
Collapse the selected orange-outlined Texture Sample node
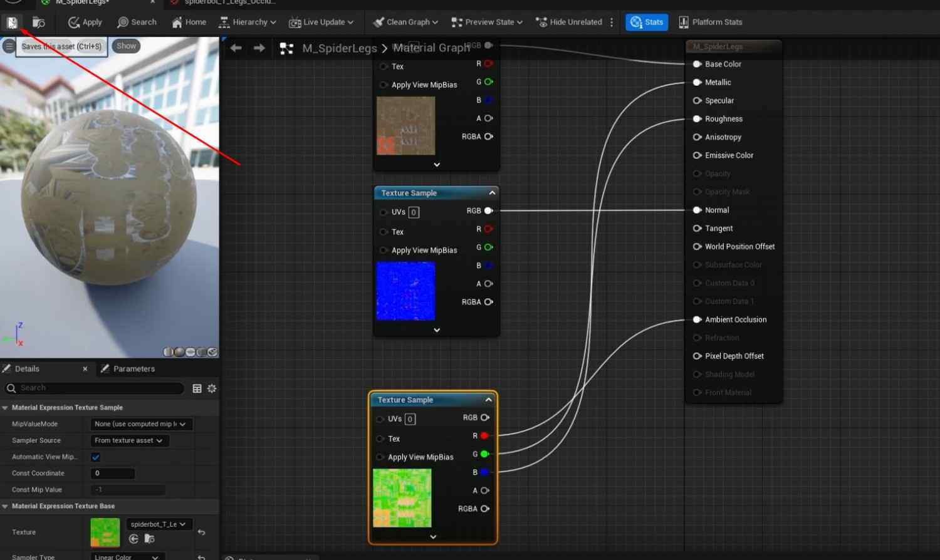(488, 400)
